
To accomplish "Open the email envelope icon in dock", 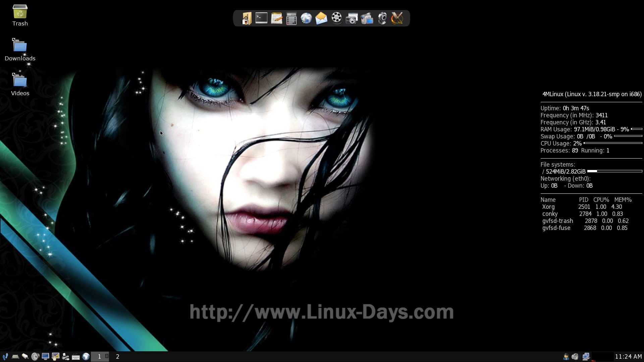I will tap(321, 18).
